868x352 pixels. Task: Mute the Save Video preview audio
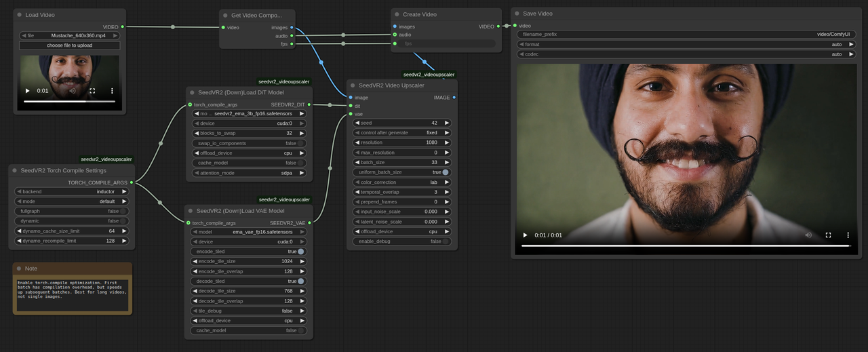[808, 235]
